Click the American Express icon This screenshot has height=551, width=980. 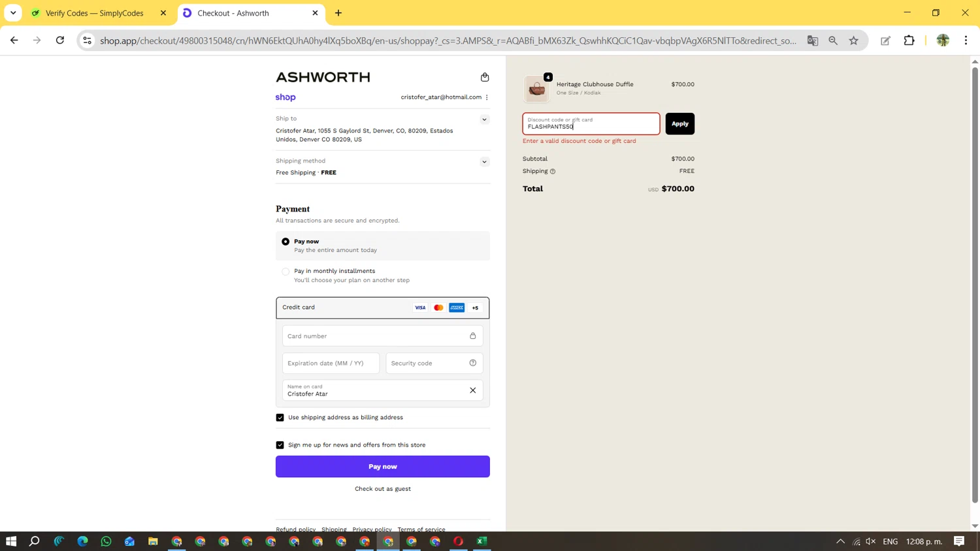(457, 307)
